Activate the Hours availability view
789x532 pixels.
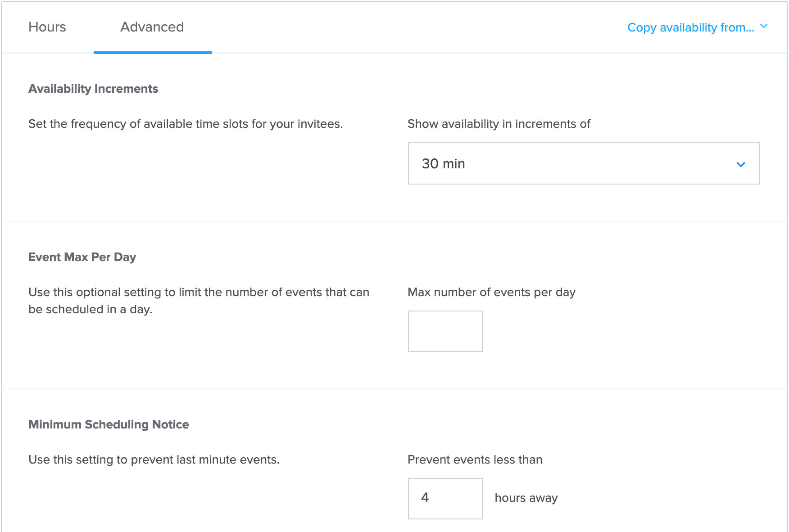(x=47, y=27)
